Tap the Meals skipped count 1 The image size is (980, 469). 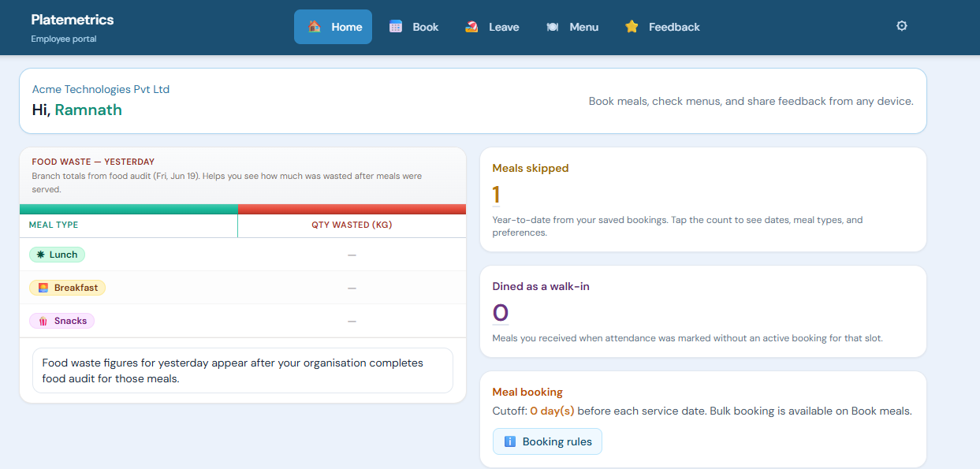(496, 195)
